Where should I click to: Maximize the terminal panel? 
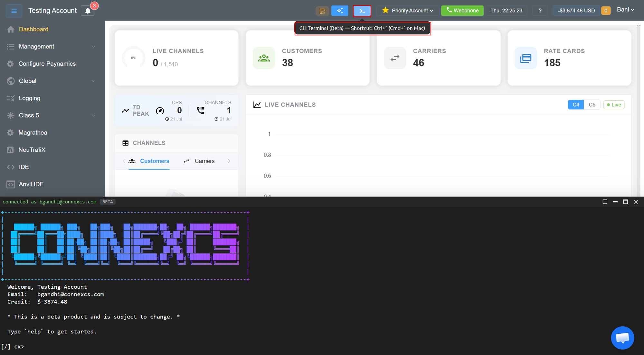pyautogui.click(x=625, y=202)
